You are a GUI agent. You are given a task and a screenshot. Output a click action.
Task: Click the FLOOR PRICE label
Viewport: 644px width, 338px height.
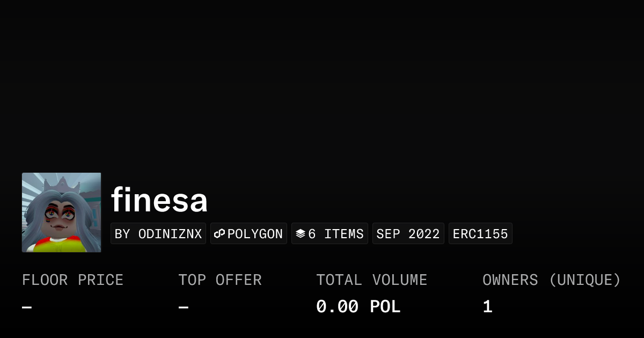72,280
